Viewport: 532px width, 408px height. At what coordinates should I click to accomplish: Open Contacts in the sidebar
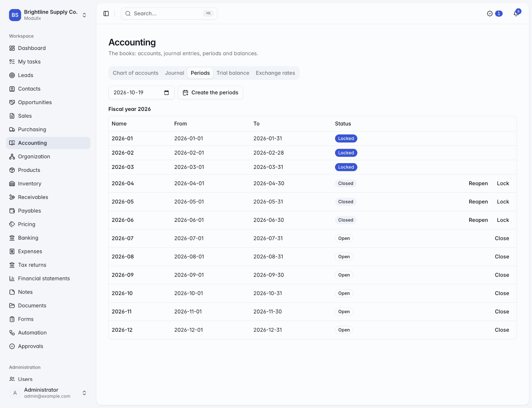(x=48, y=89)
